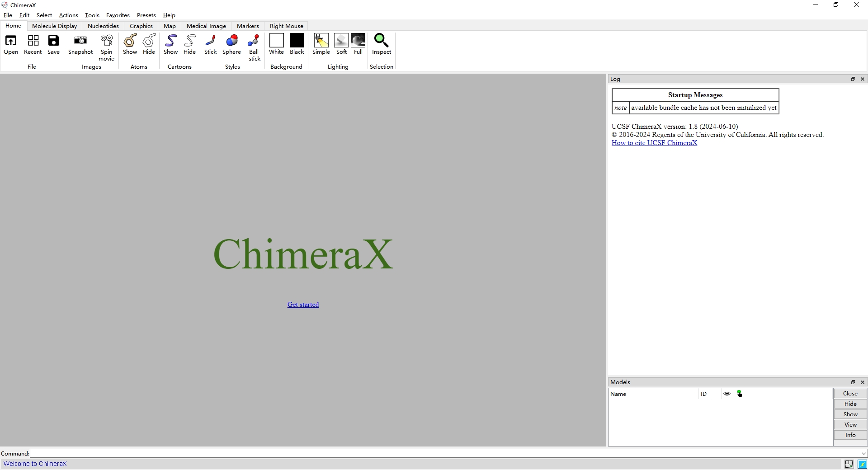Click the Startup Messages heading in Log
The image size is (868, 470).
click(x=695, y=95)
